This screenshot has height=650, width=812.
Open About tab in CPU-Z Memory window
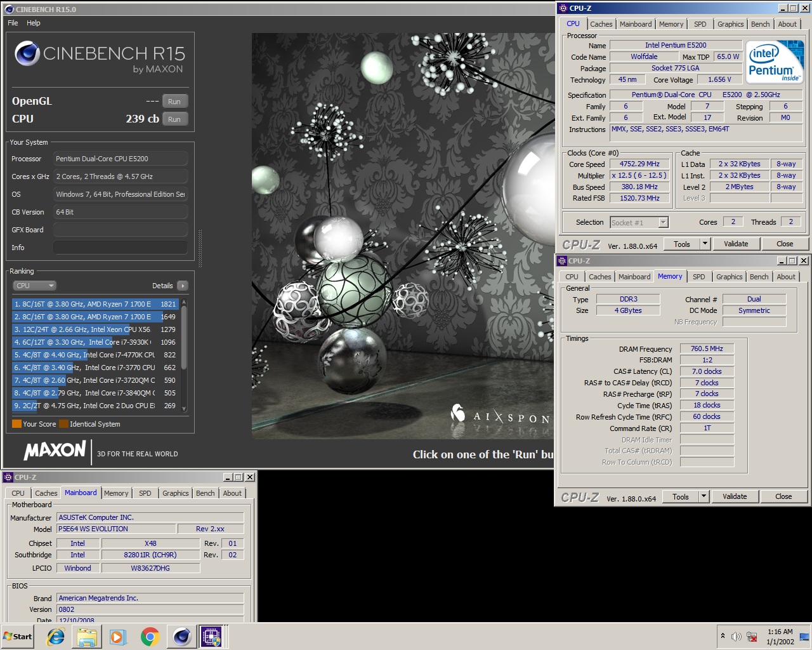pyautogui.click(x=786, y=277)
